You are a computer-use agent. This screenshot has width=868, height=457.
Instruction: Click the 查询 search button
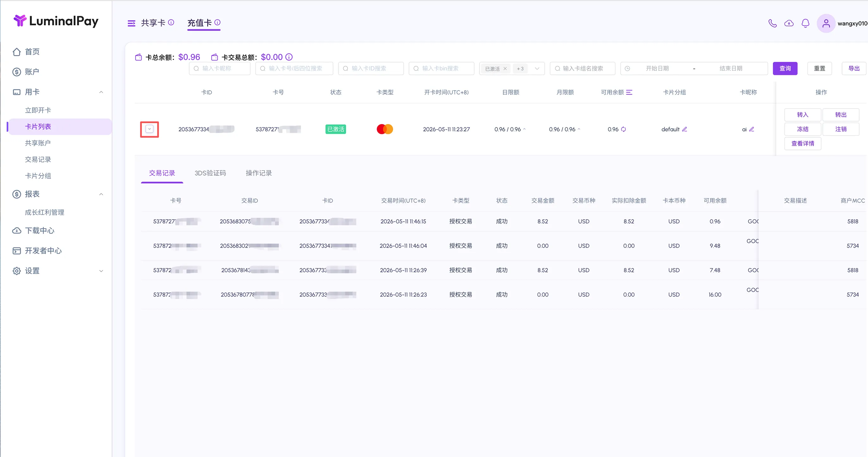[785, 68]
